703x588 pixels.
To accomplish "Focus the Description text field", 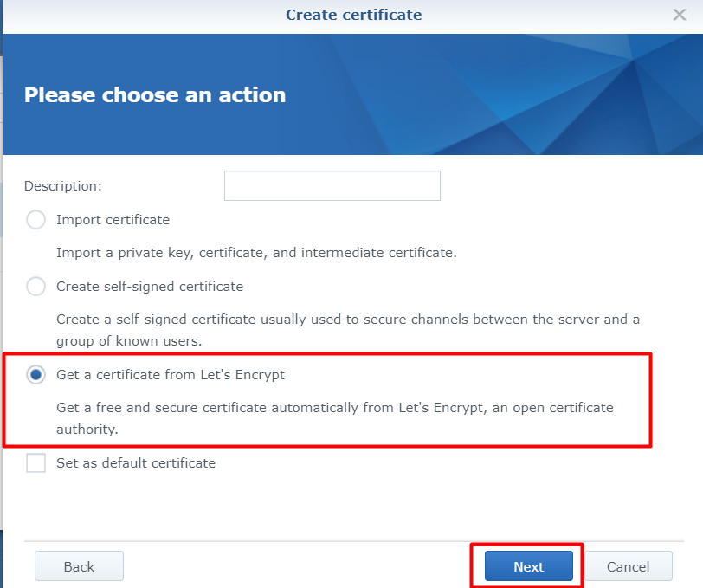I will (332, 185).
